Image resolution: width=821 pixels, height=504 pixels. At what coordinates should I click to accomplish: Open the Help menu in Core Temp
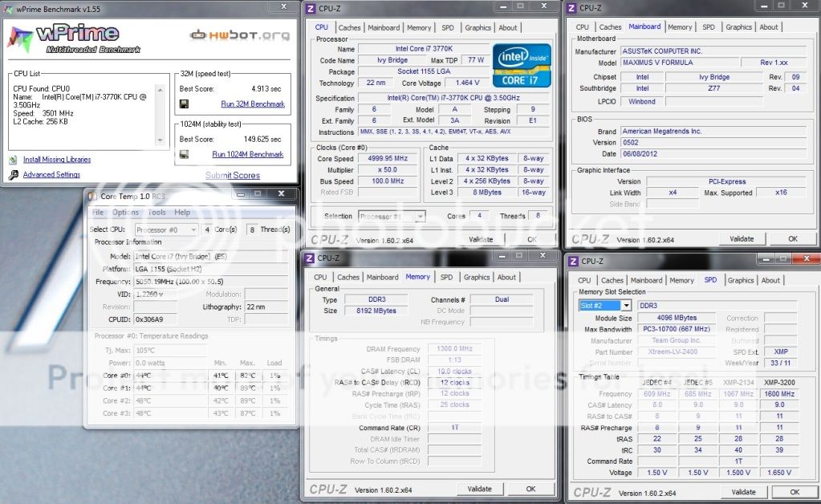coord(182,213)
